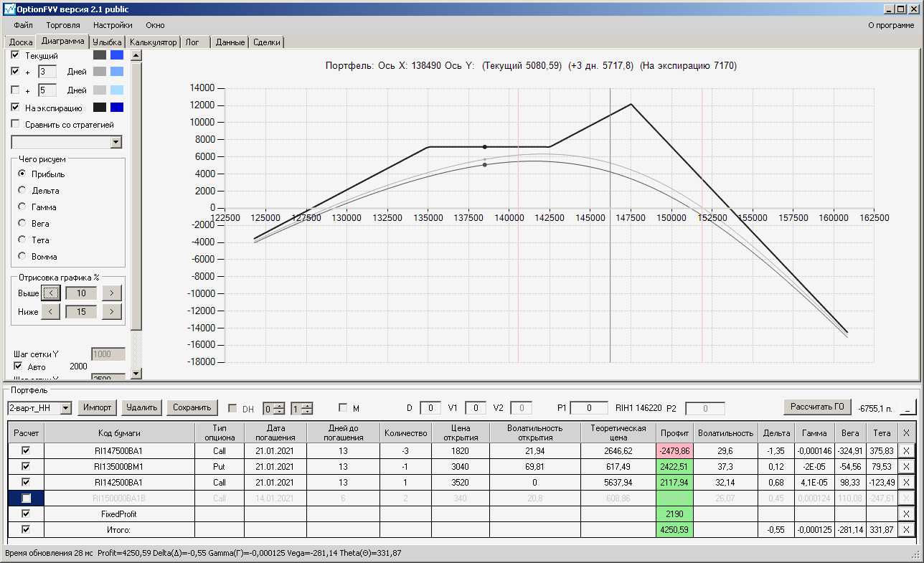Collapse the portfolio panel with the underscore button
The width and height of the screenshot is (924, 563).
click(907, 407)
